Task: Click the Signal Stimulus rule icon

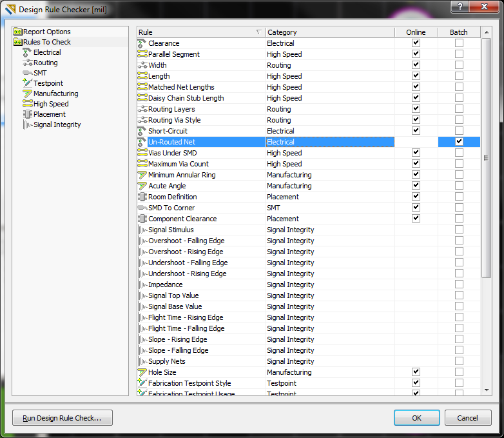Action: pyautogui.click(x=142, y=230)
